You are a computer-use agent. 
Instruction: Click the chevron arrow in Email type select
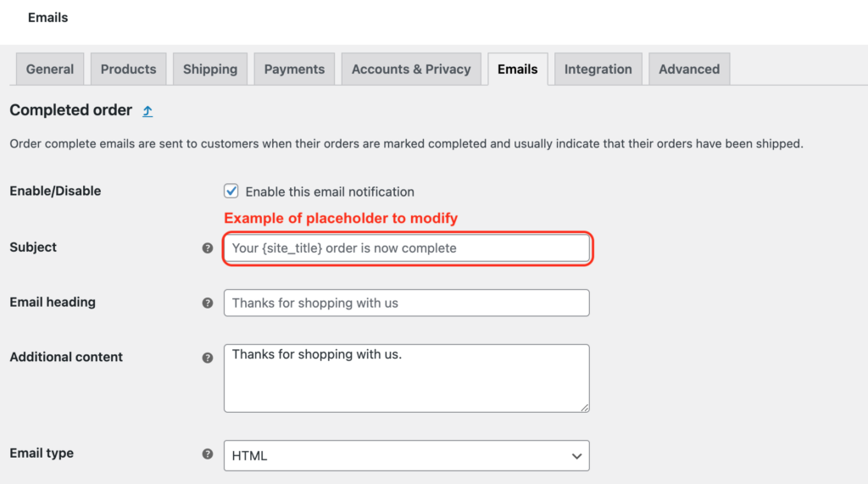point(576,456)
